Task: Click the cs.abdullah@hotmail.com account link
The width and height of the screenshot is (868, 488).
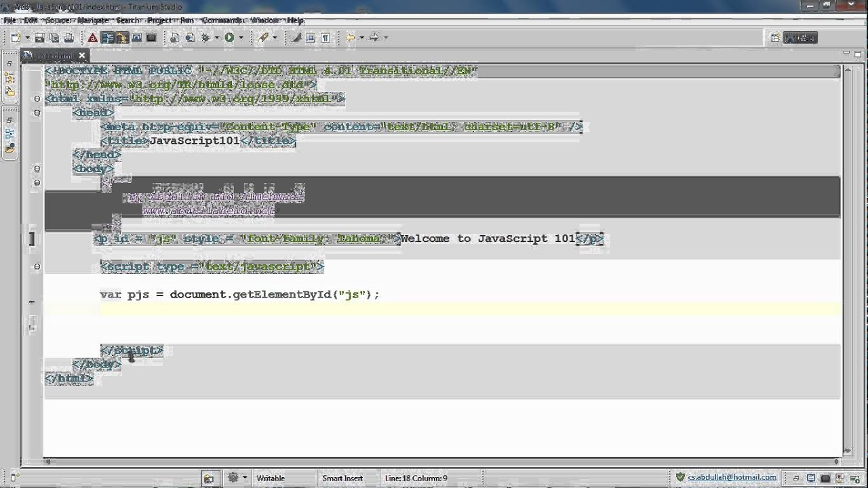Action: pyautogui.click(x=732, y=478)
